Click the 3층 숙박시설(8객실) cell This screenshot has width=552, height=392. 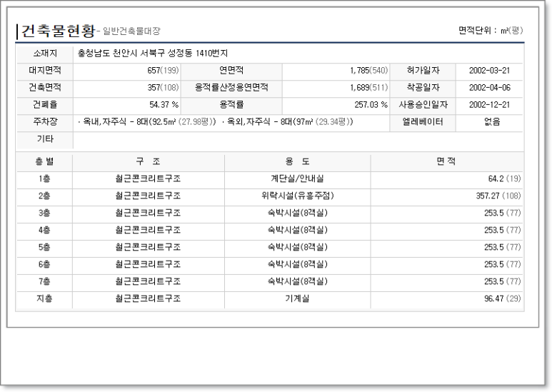click(298, 213)
